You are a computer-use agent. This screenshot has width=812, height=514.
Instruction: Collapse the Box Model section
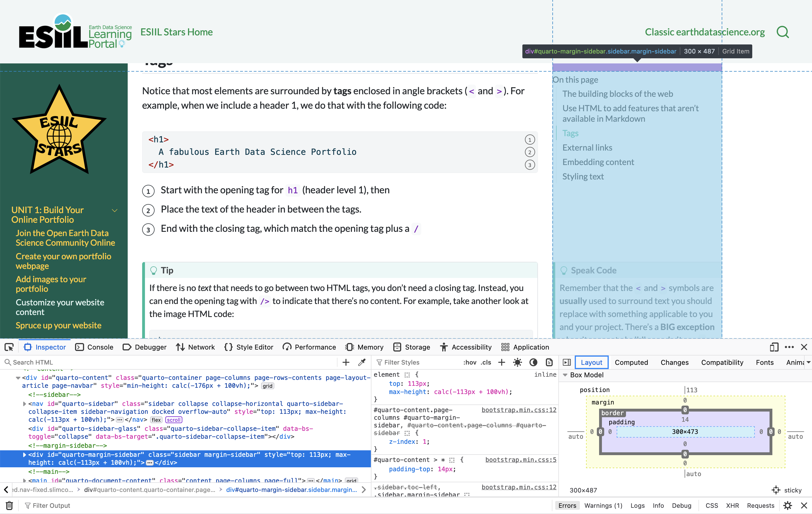(x=565, y=375)
